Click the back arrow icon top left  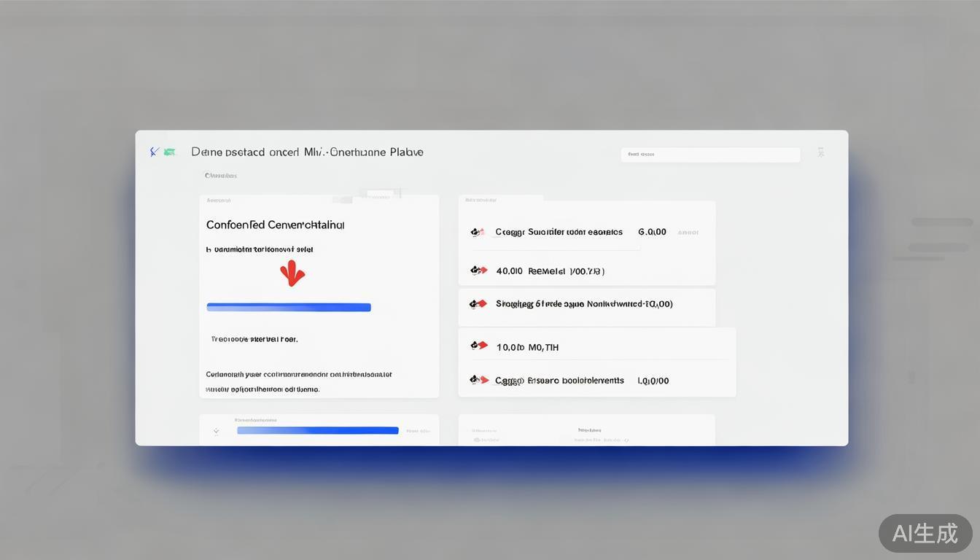153,151
